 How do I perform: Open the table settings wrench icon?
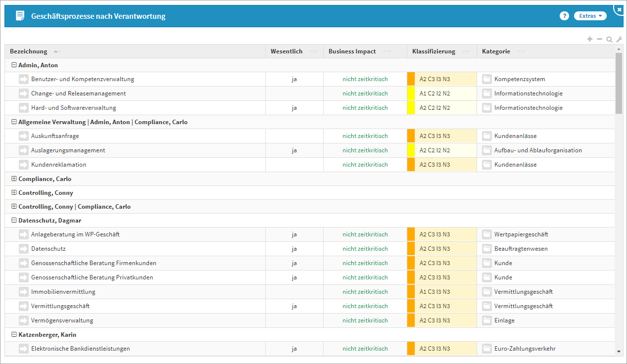[619, 39]
